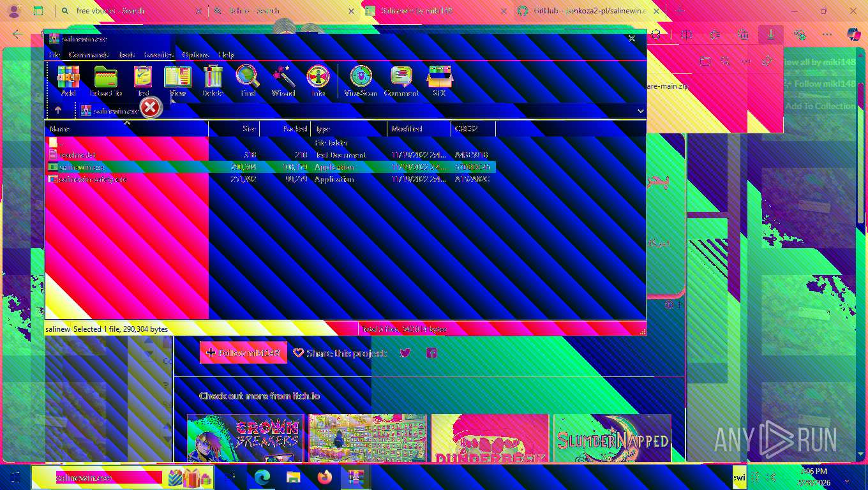Click the View file icon

coord(177,81)
